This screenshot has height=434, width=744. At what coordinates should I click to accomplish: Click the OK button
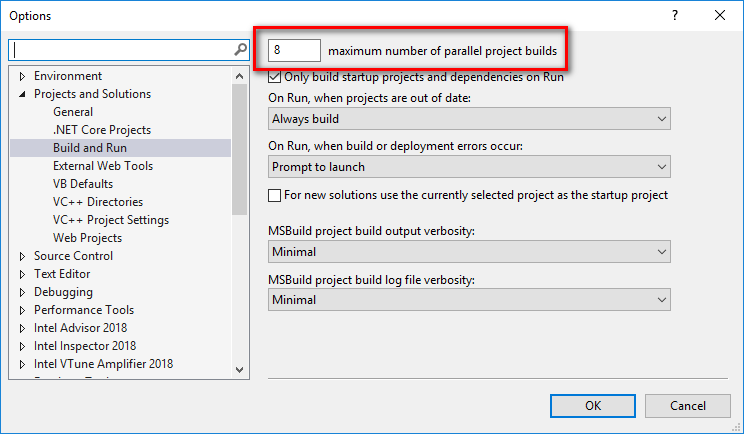(593, 405)
